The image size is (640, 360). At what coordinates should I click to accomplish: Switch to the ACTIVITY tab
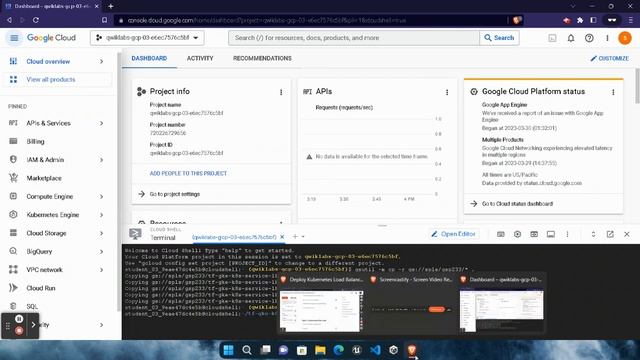click(x=200, y=58)
